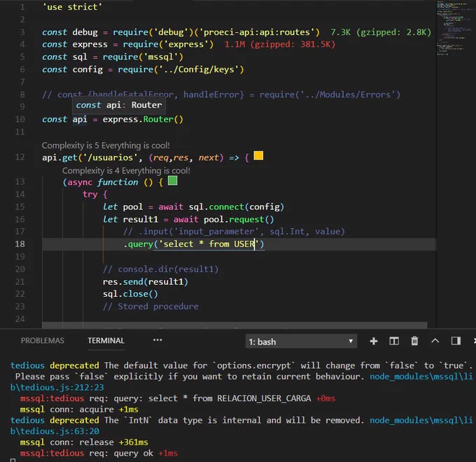The image size is (476, 462).
Task: Click the 'select * from USER' query string
Action: coord(209,244)
